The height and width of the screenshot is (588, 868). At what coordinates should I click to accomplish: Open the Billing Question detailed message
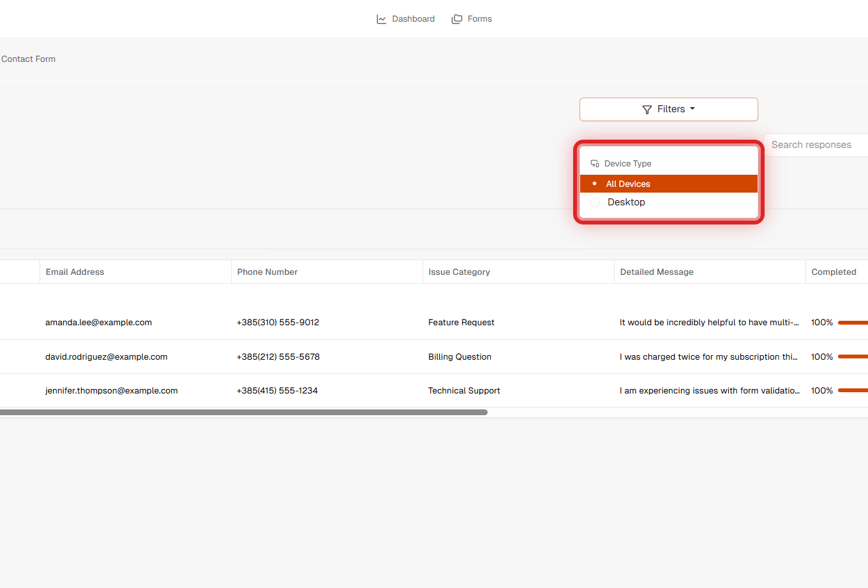pyautogui.click(x=708, y=356)
